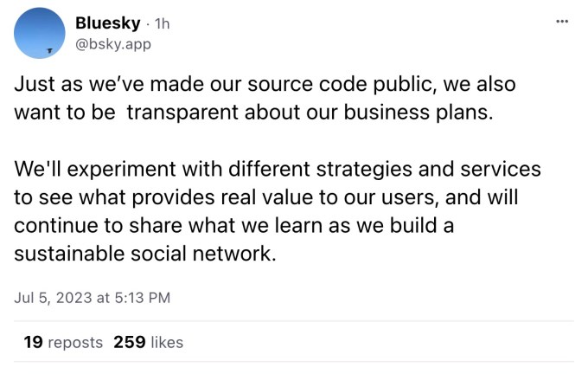Click the bold number 19
Viewport: 588px width, 374px height.
[33, 342]
